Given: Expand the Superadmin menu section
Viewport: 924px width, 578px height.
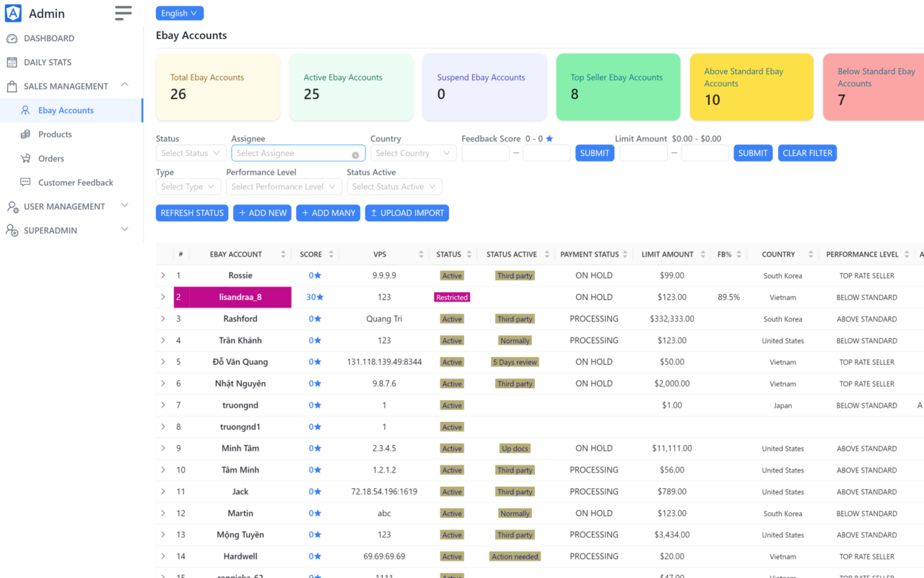Looking at the screenshot, I should 125,230.
